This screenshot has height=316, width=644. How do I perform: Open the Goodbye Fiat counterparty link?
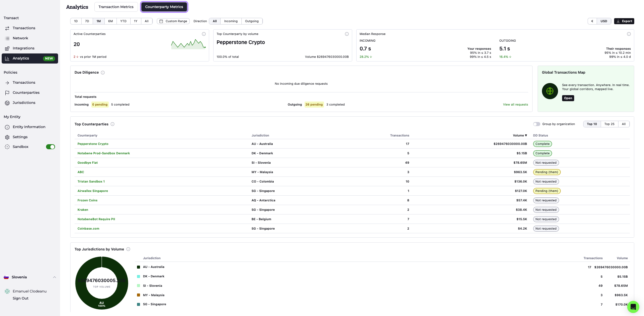tap(88, 163)
